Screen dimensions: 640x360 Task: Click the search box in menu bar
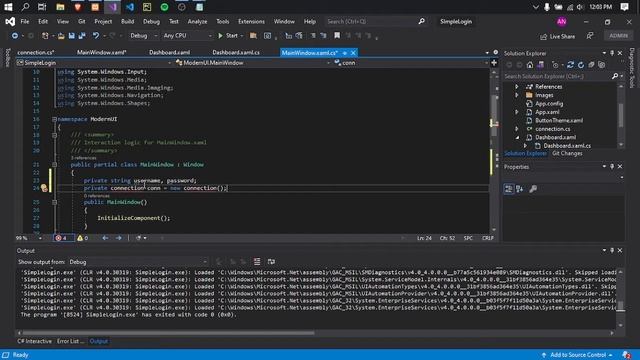coord(376,22)
